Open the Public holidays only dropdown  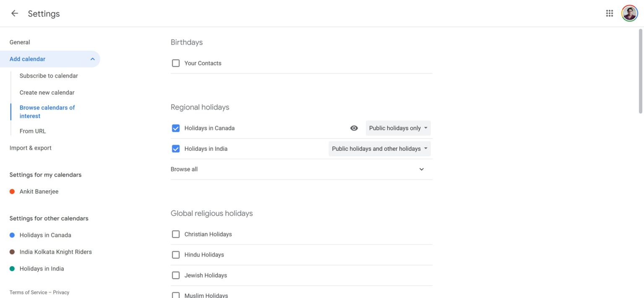point(398,128)
